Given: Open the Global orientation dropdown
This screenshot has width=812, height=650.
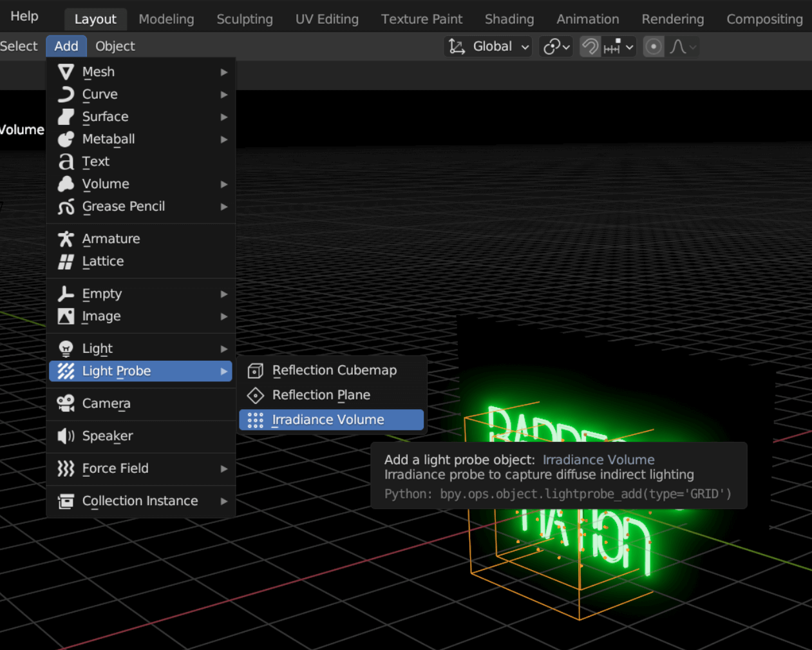Looking at the screenshot, I should [x=489, y=46].
